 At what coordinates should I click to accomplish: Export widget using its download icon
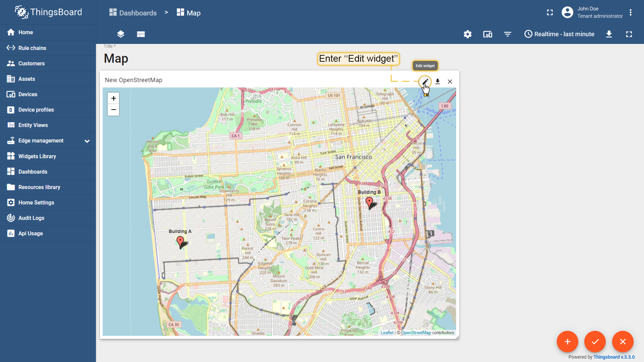tap(438, 81)
